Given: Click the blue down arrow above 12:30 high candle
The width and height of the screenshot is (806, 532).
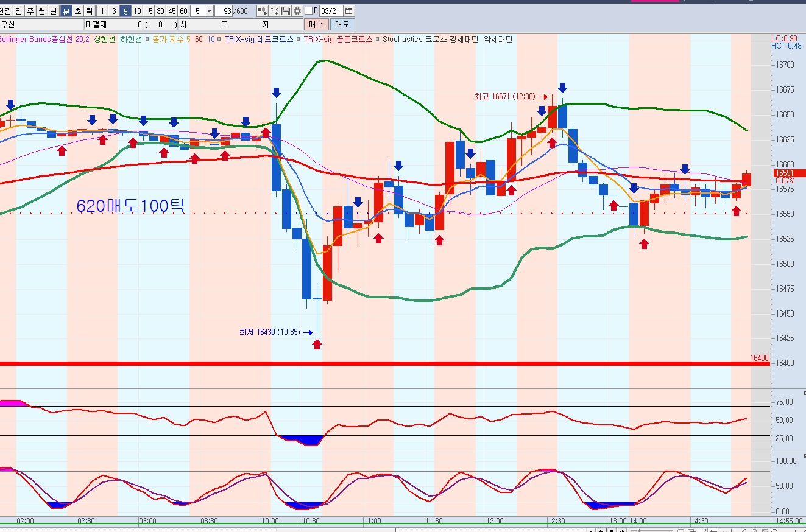Looking at the screenshot, I should click(562, 88).
